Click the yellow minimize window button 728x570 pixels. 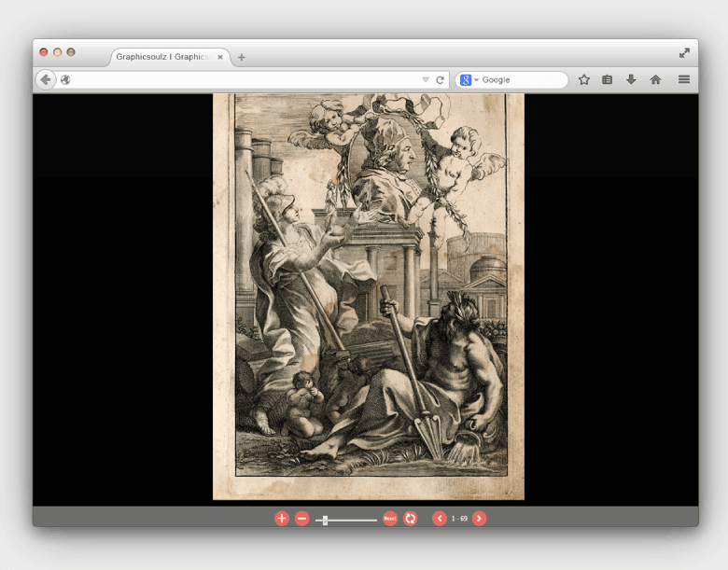[x=58, y=52]
